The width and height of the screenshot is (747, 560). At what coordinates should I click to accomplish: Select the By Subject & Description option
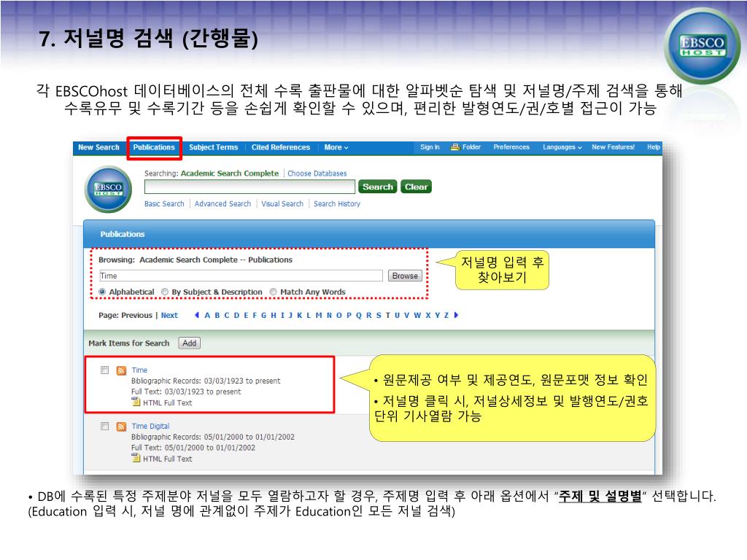[165, 292]
